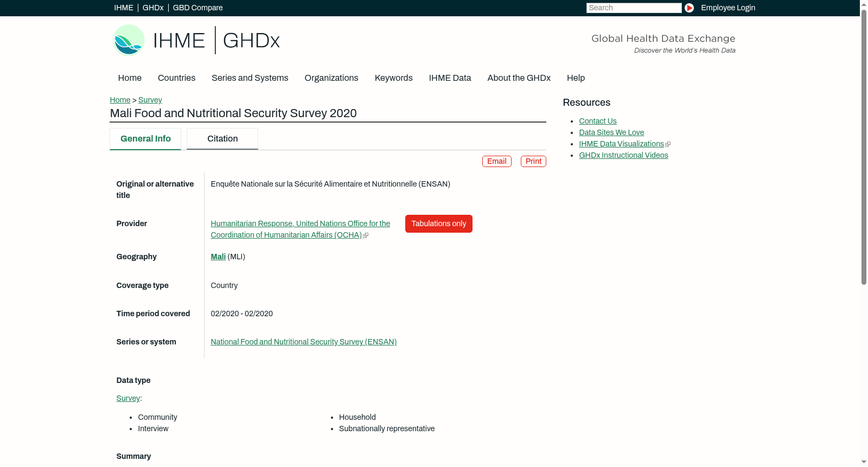Open IHME Data Visualizations link
The height and width of the screenshot is (467, 868).
[621, 144]
